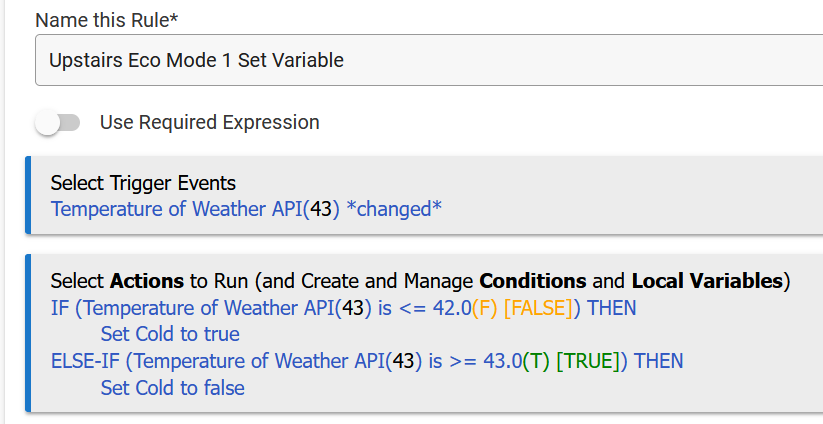Click the Use Required Expression label
The width and height of the screenshot is (823, 424).
(x=209, y=123)
